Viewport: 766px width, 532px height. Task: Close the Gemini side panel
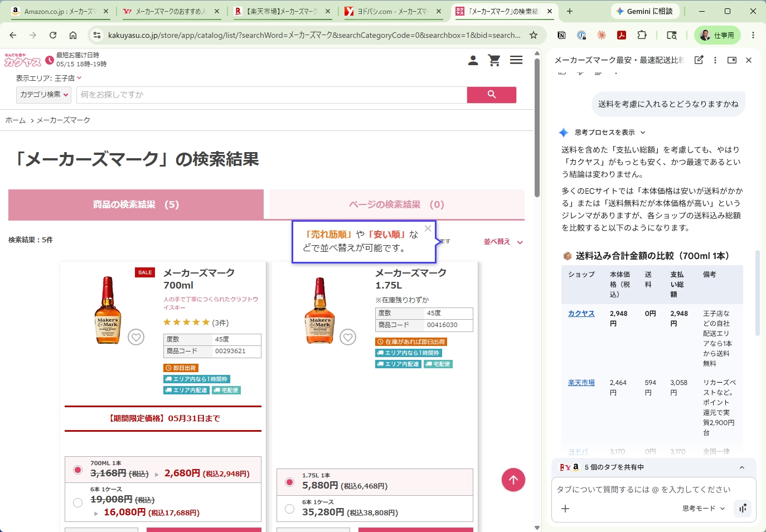[749, 60]
